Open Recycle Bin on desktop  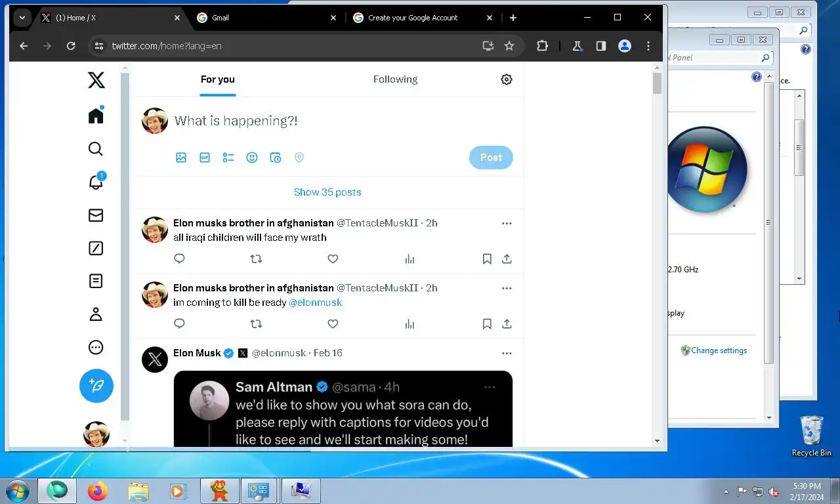coord(812,435)
